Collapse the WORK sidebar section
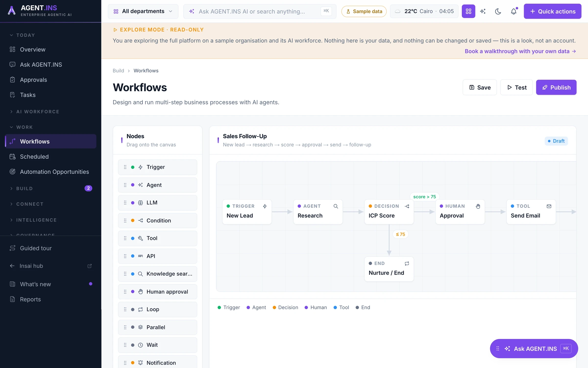The width and height of the screenshot is (588, 368). pos(21,127)
